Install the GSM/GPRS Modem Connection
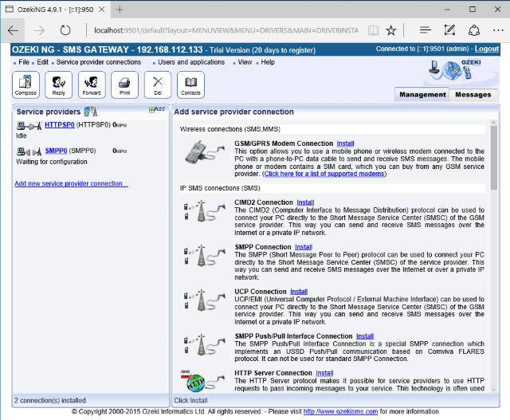 [x=345, y=143]
